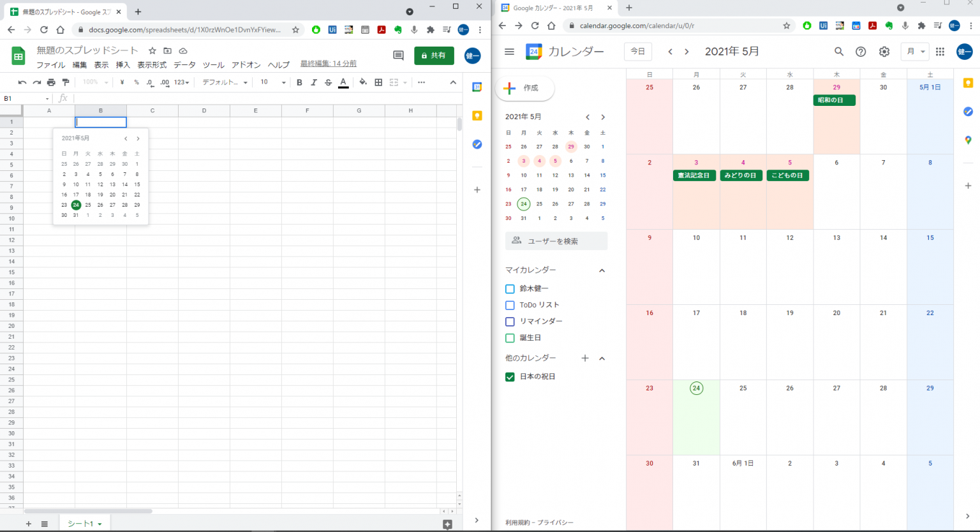Click the paint format roller icon
This screenshot has height=532, width=980.
(x=65, y=82)
